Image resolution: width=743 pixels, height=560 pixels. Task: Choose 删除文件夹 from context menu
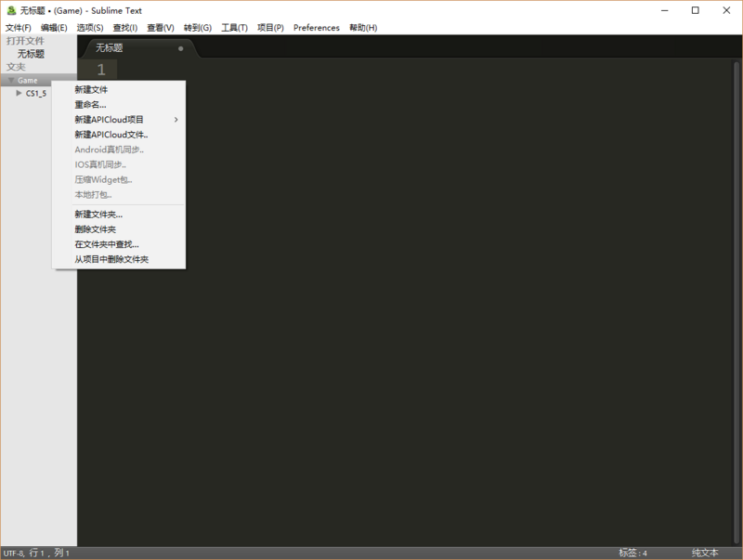coord(119,229)
